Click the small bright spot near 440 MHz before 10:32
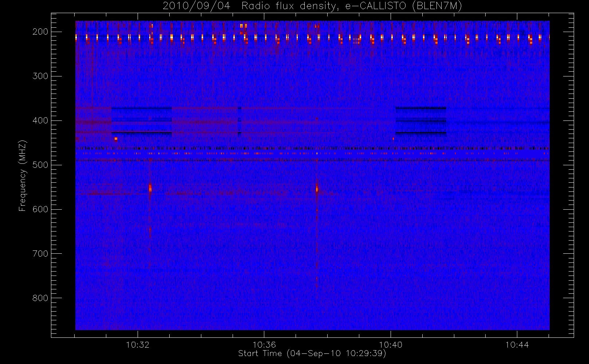The width and height of the screenshot is (589, 364). pyautogui.click(x=116, y=139)
